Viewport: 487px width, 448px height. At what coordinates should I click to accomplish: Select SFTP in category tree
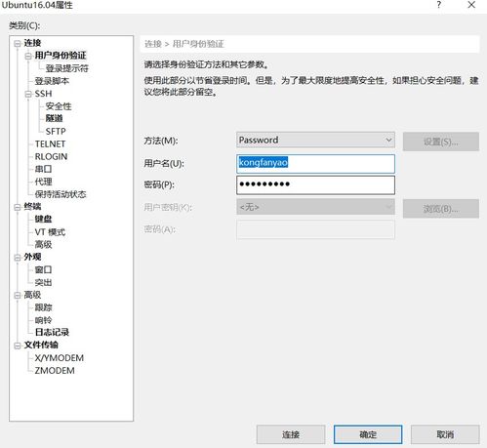(56, 131)
